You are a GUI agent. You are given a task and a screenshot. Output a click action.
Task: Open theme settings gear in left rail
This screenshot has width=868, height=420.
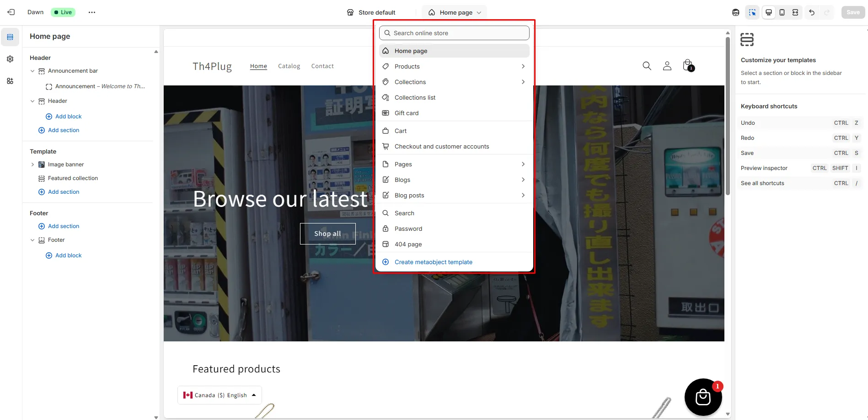10,59
